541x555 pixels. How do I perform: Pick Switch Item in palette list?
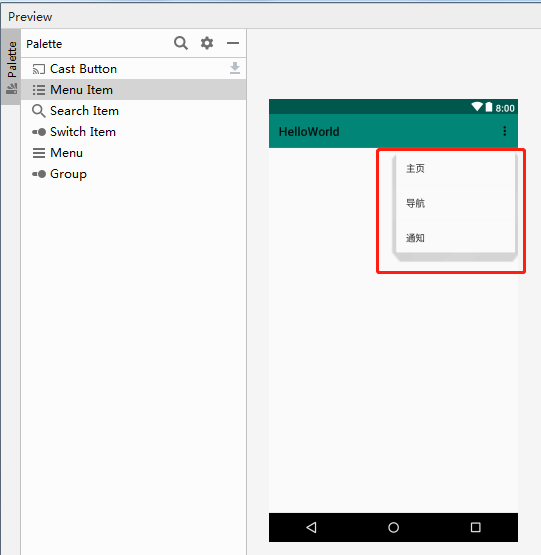pyautogui.click(x=133, y=132)
